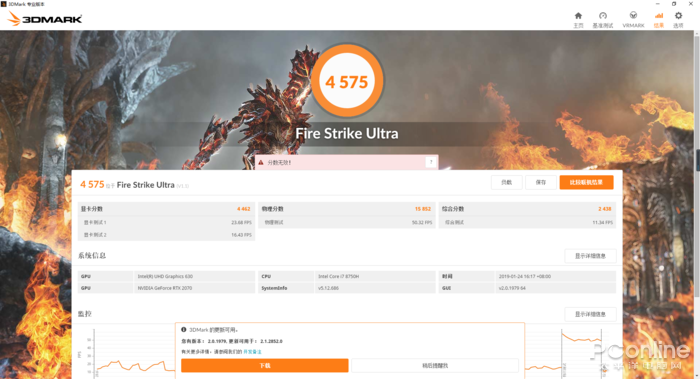Click the orange Download (下载) update button
Image resolution: width=700 pixels, height=379 pixels.
(265, 365)
